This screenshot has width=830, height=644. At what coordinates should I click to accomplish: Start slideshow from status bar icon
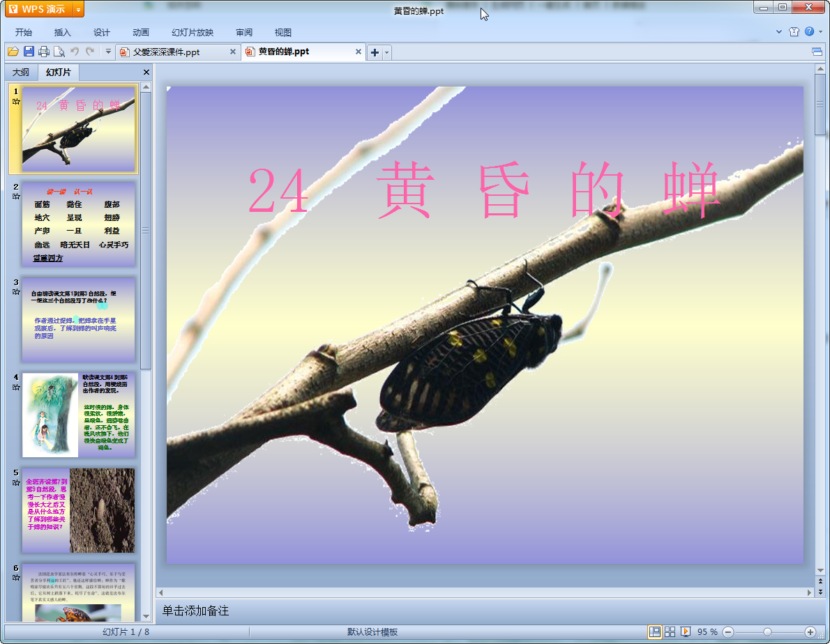coord(686,632)
